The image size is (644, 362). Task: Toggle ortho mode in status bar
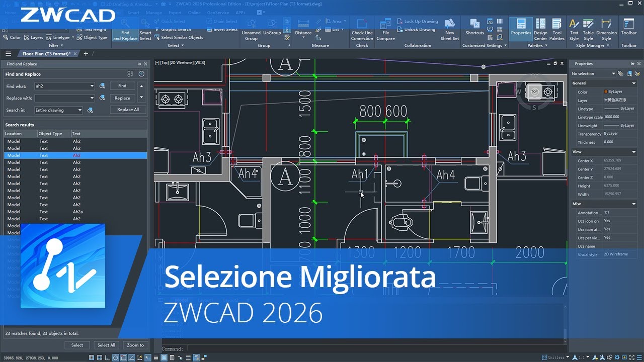click(x=107, y=357)
